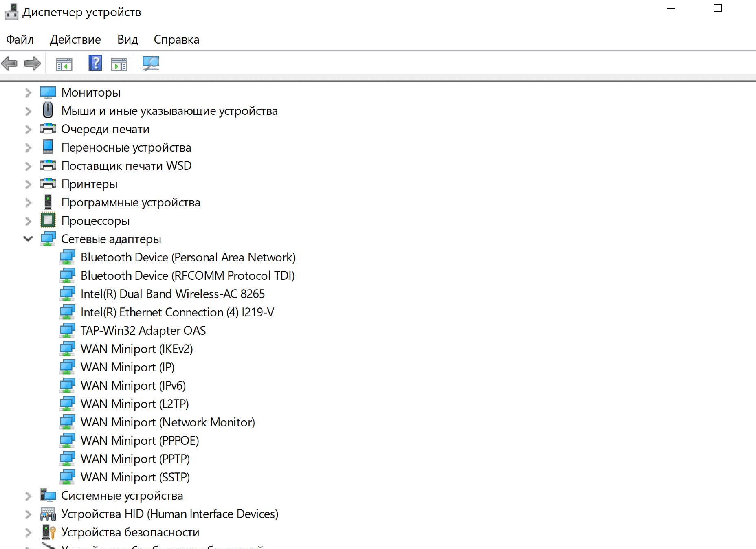Expand the Переносные устройства category
Image resolution: width=756 pixels, height=549 pixels.
pos(28,148)
